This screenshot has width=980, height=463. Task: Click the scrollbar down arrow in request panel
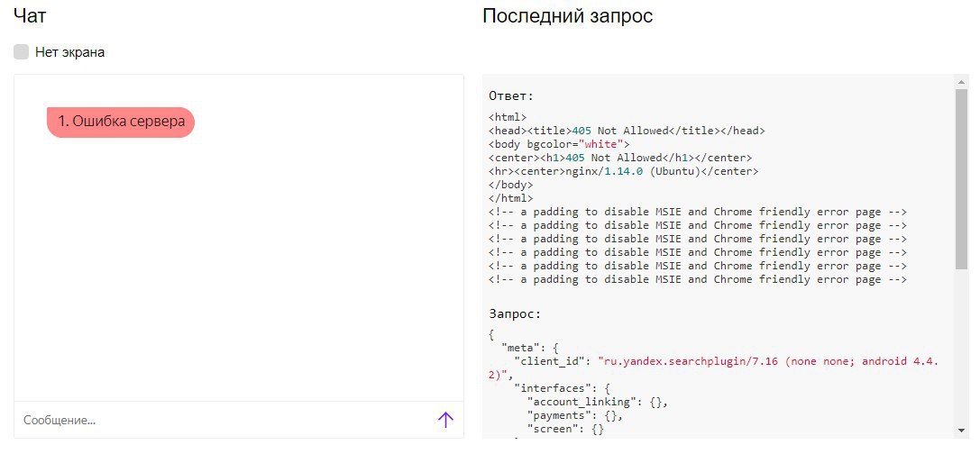pyautogui.click(x=961, y=430)
